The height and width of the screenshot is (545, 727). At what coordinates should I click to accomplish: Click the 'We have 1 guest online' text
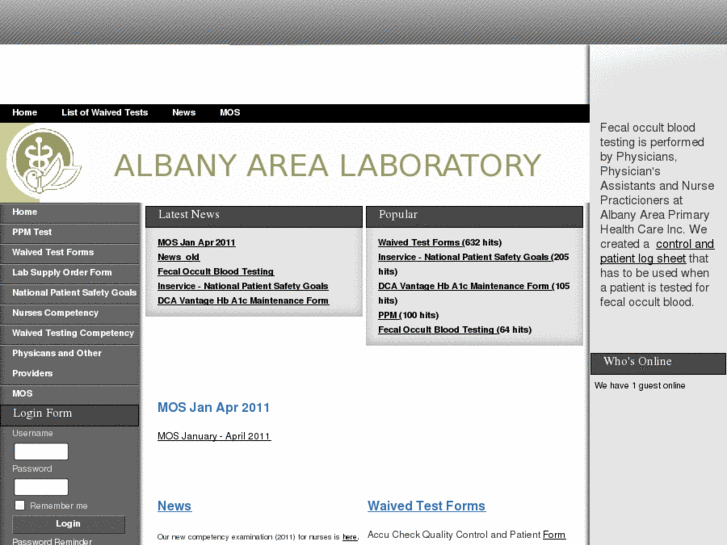pos(640,385)
